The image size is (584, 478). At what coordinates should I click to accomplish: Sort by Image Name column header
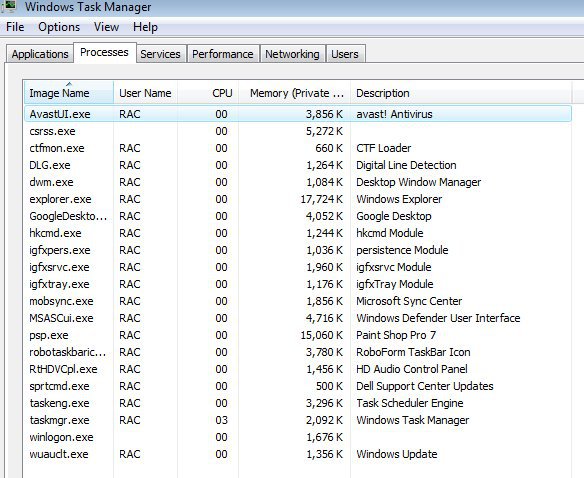(x=69, y=92)
